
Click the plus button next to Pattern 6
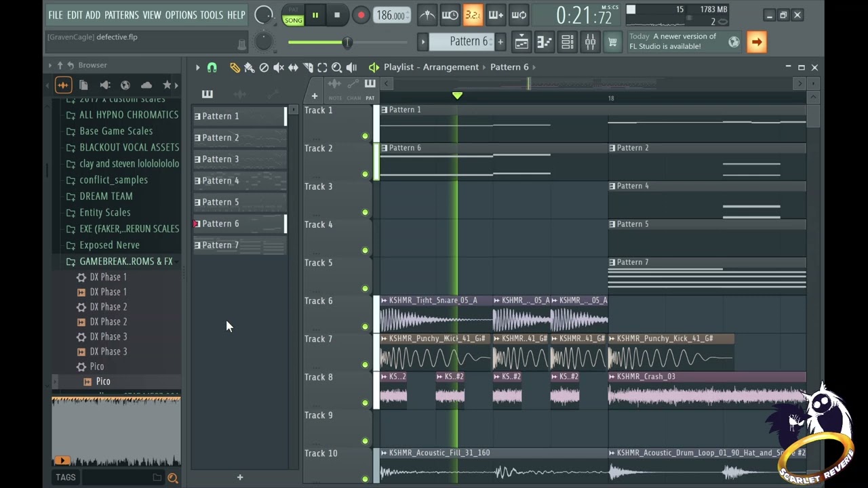pyautogui.click(x=500, y=42)
